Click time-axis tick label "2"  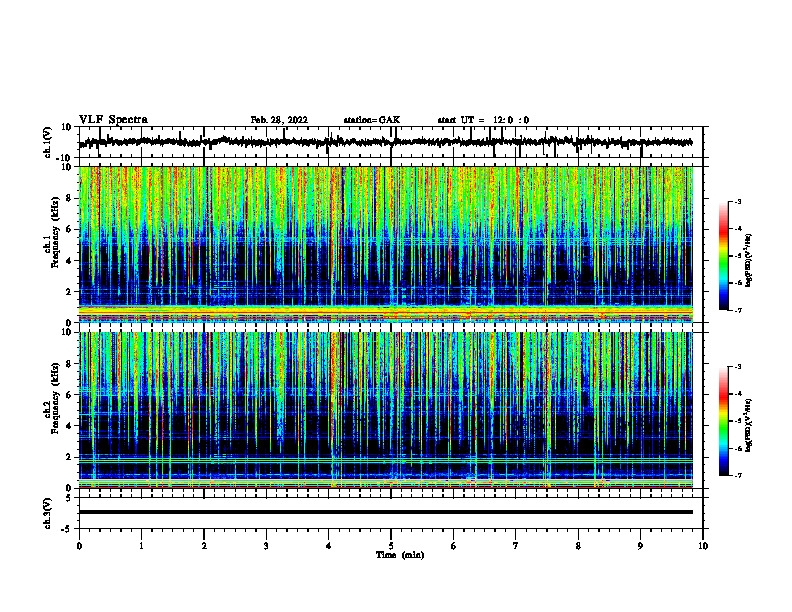(204, 546)
